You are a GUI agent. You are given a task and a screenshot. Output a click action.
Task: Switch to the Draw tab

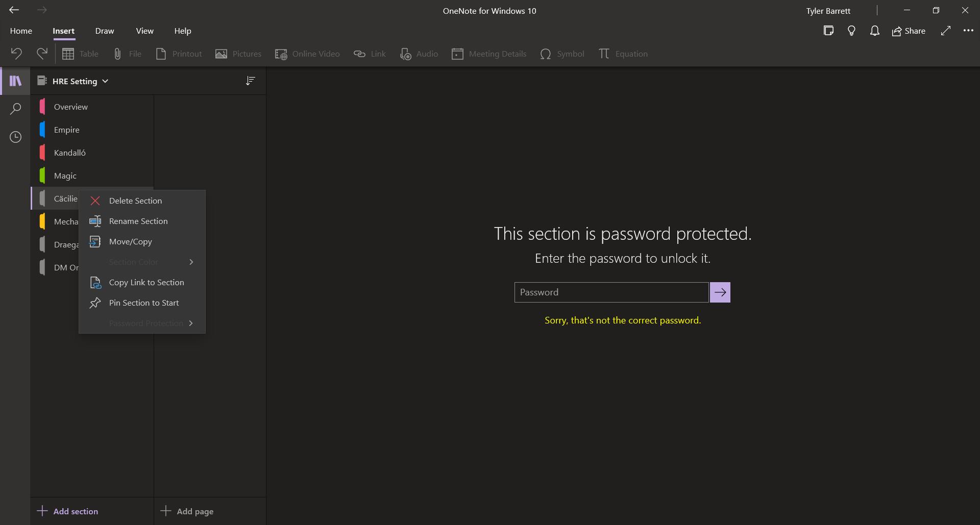click(x=105, y=31)
